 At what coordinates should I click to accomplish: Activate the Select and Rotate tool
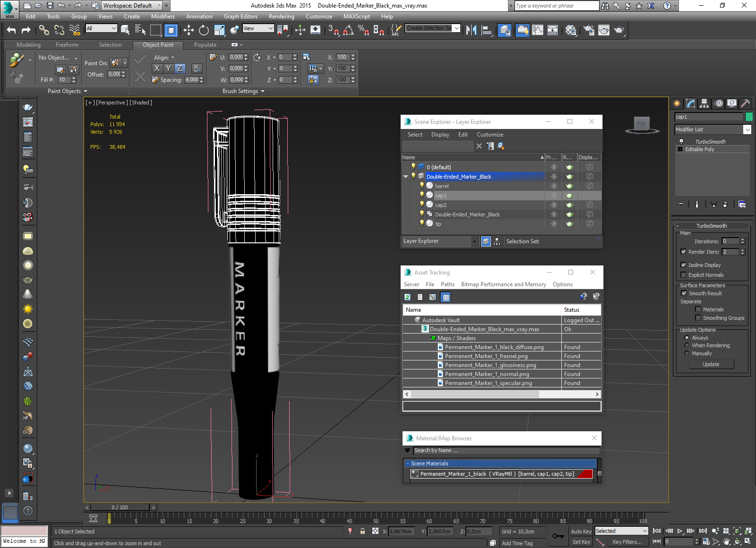204,30
